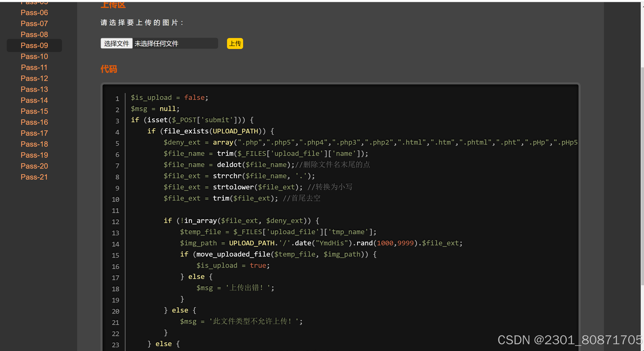Open the last Pass-21 link
The image size is (644, 351).
(x=34, y=177)
